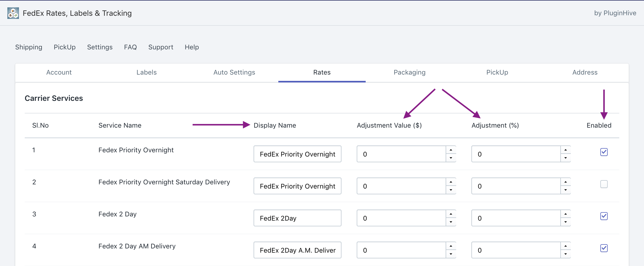Click the 'by PluginHive' text
Image resolution: width=644 pixels, height=266 pixels.
point(615,13)
